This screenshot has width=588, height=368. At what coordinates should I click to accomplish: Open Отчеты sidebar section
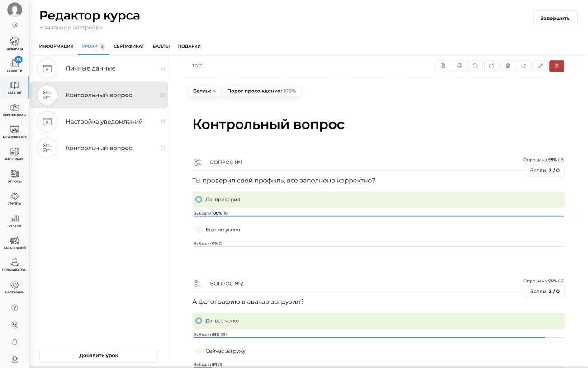(x=14, y=221)
